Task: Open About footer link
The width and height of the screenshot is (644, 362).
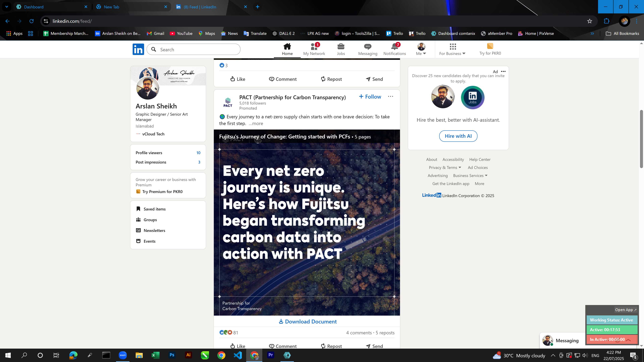Action: [x=432, y=159]
